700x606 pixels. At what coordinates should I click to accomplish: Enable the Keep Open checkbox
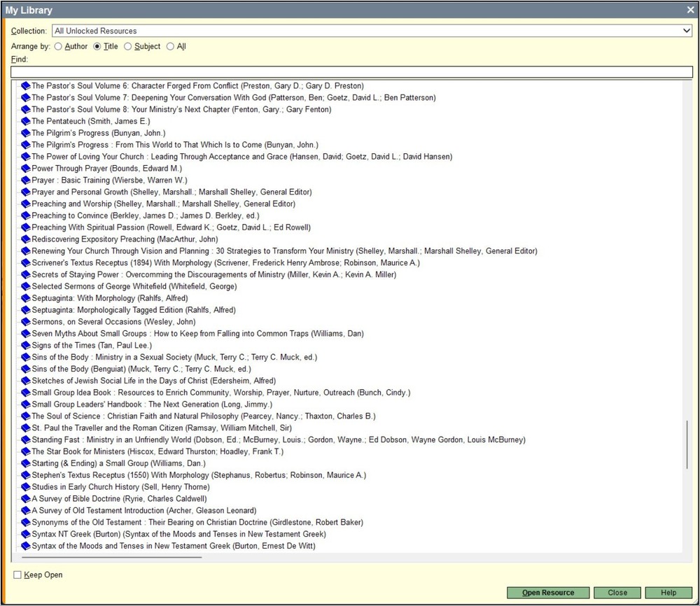(x=17, y=575)
